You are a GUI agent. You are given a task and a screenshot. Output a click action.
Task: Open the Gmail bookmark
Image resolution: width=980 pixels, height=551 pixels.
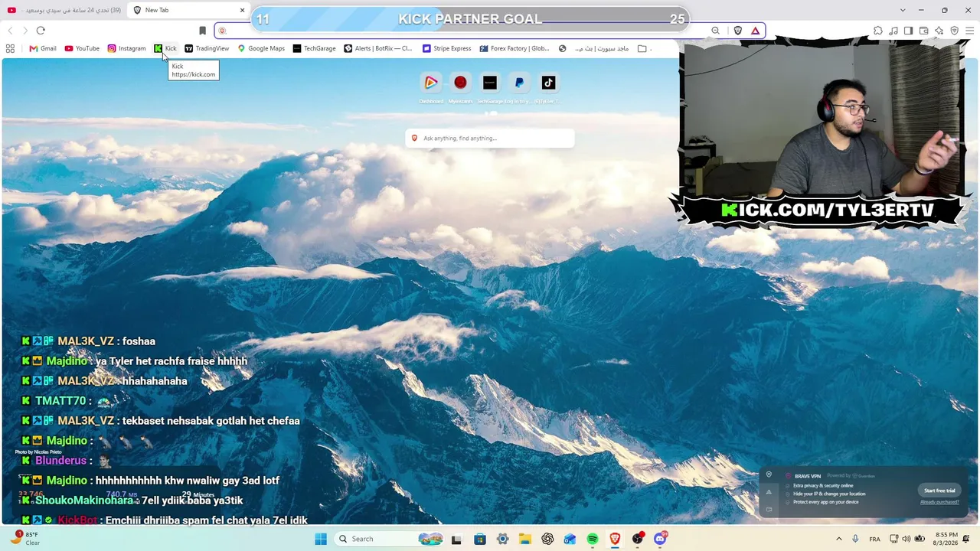coord(43,48)
